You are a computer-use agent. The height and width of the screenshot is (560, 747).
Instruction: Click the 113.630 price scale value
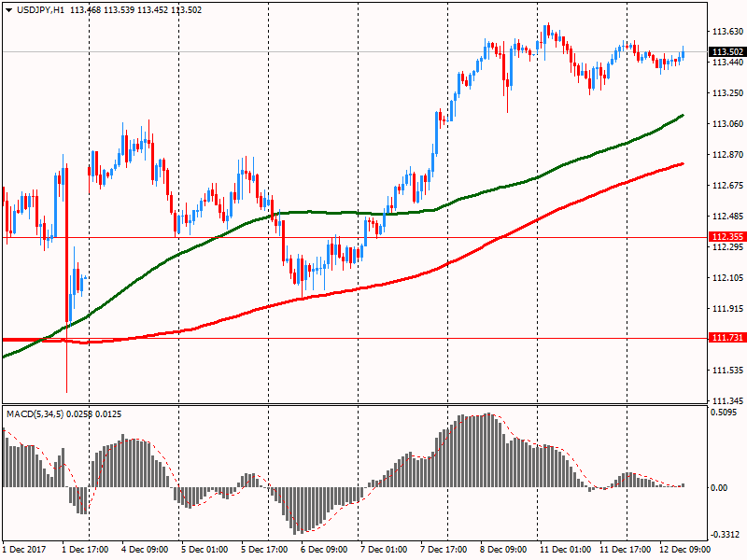coord(727,32)
